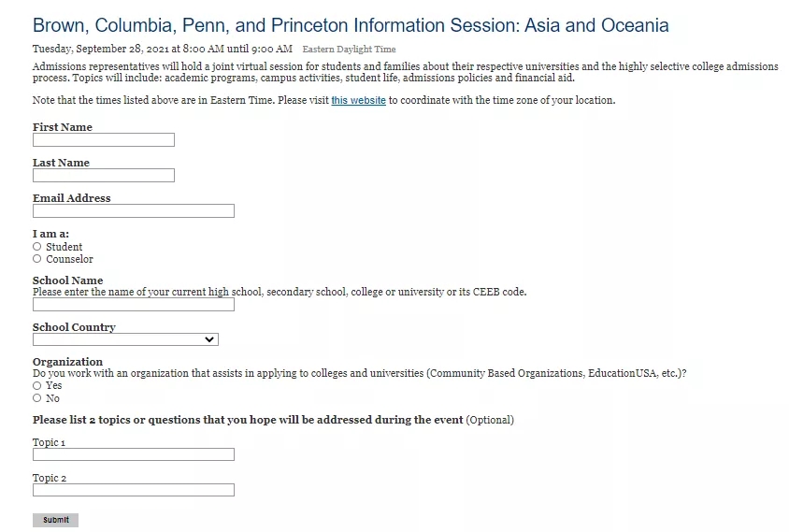This screenshot has height=532, width=789.
Task: Select the Student radio button
Action: click(37, 247)
